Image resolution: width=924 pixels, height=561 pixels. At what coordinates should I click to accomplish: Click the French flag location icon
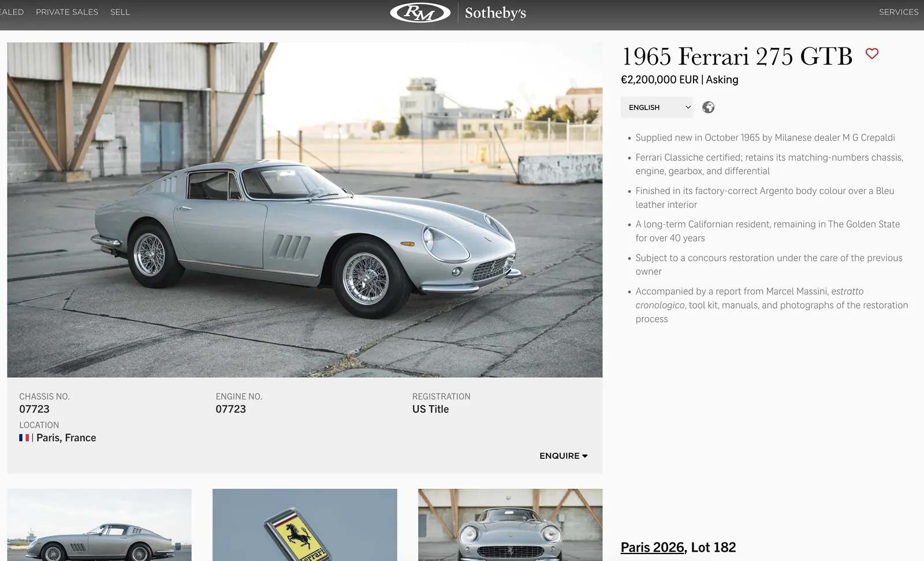coord(24,438)
